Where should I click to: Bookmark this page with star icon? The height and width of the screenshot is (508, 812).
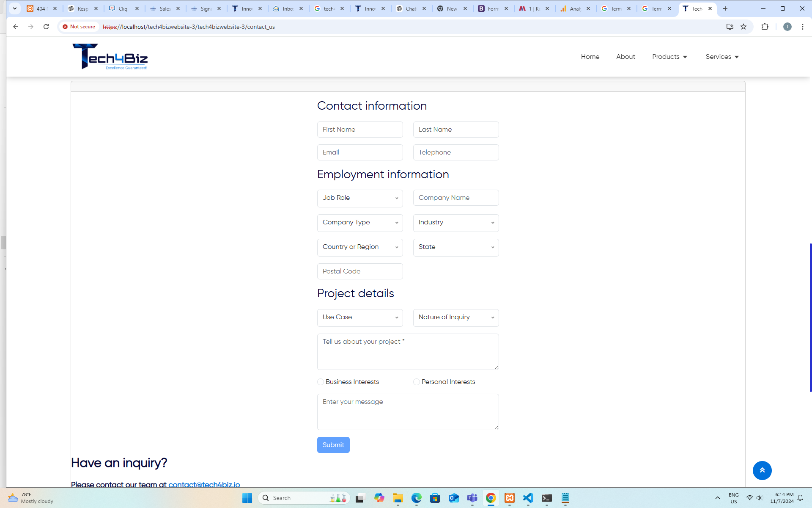[x=743, y=27]
